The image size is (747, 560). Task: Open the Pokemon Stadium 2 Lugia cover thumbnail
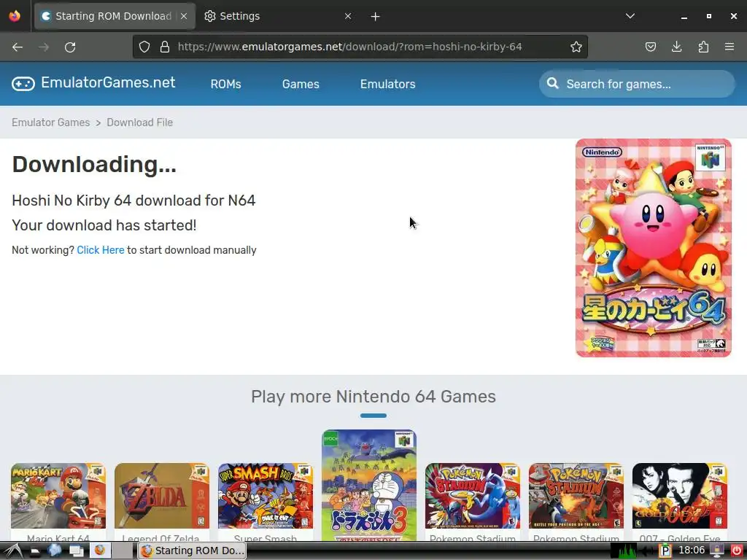pyautogui.click(x=473, y=496)
